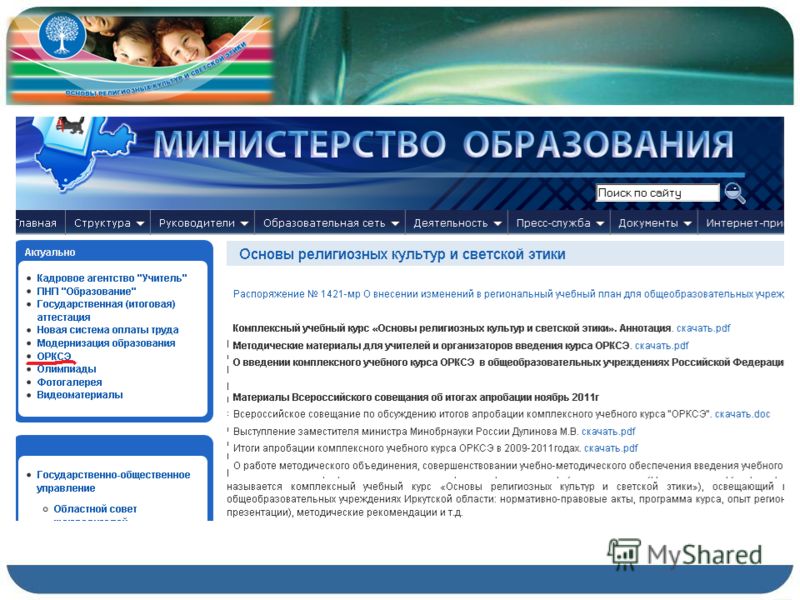
Task: Download the Аннотация pdf via скачать.pdf
Action: (x=703, y=328)
